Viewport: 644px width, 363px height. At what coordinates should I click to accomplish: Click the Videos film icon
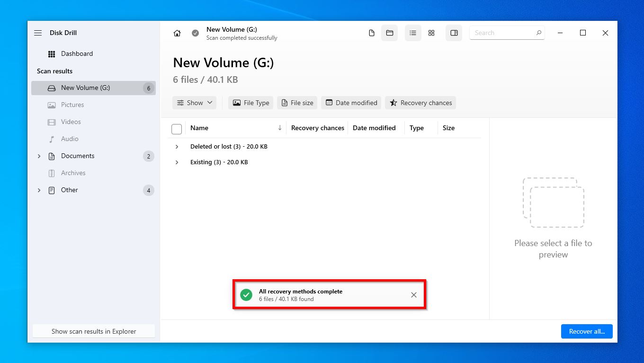(x=52, y=122)
